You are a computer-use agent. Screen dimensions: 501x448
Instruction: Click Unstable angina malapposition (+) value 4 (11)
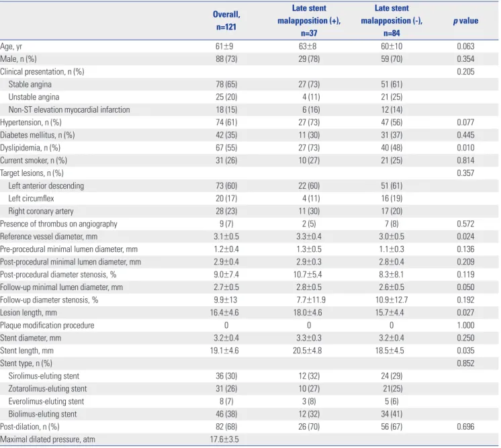click(x=311, y=97)
